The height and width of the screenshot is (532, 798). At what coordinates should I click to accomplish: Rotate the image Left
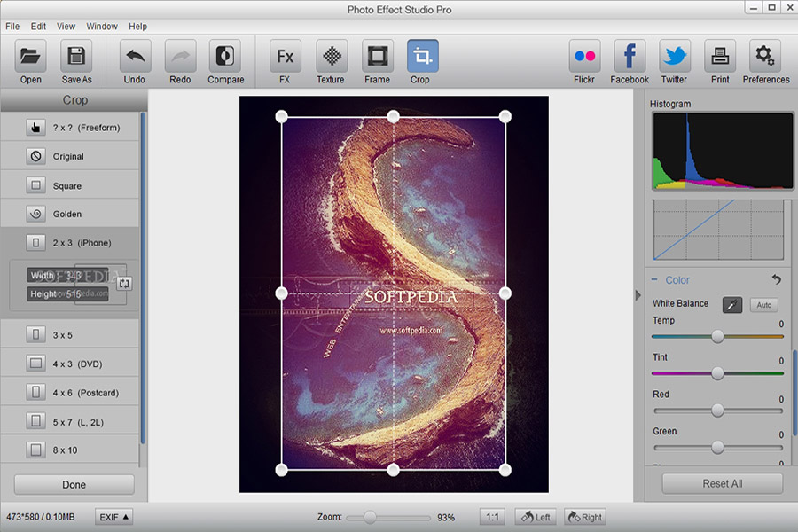536,517
